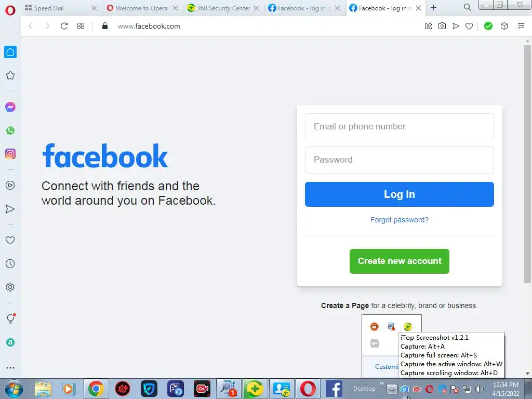Expand the sidebar three-dots more menu
Viewport: 532px width, 399px height.
[x=10, y=367]
